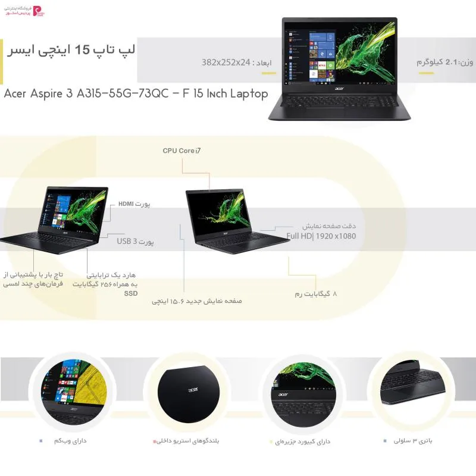Click the center angled laptop image
Image resolution: width=476 pixels, height=476 pixels.
pyautogui.click(x=237, y=221)
